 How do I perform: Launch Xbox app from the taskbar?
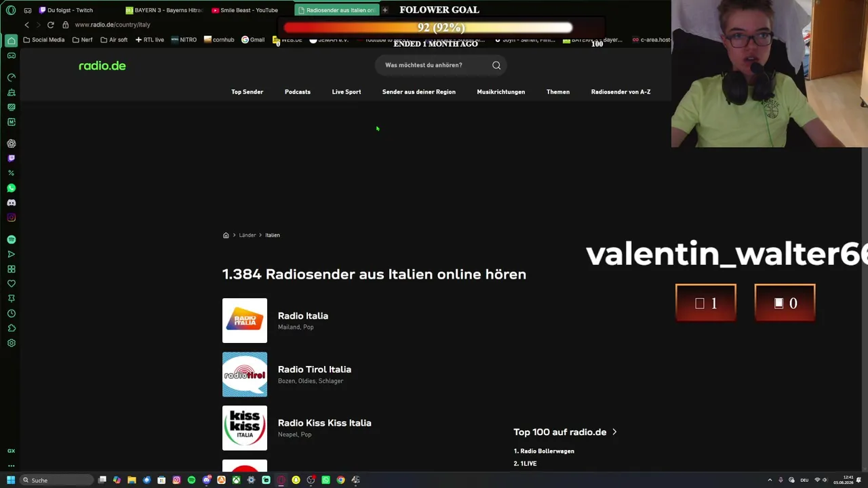click(236, 480)
